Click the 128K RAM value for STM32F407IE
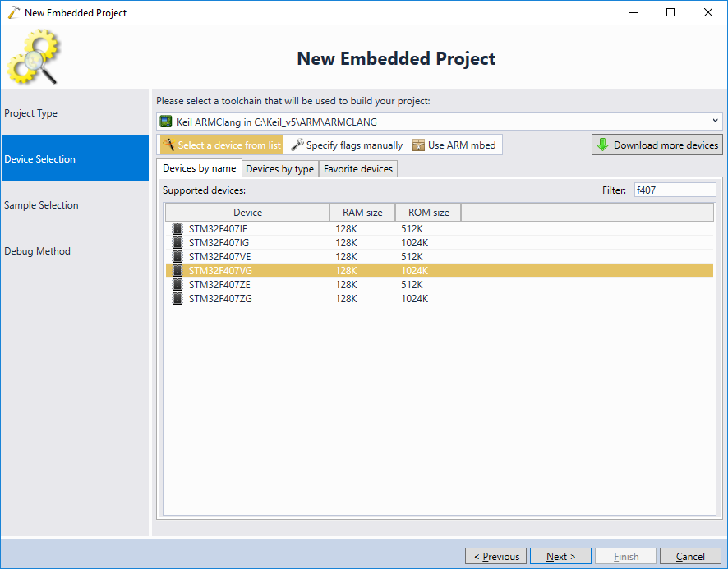The image size is (728, 569). coord(347,229)
